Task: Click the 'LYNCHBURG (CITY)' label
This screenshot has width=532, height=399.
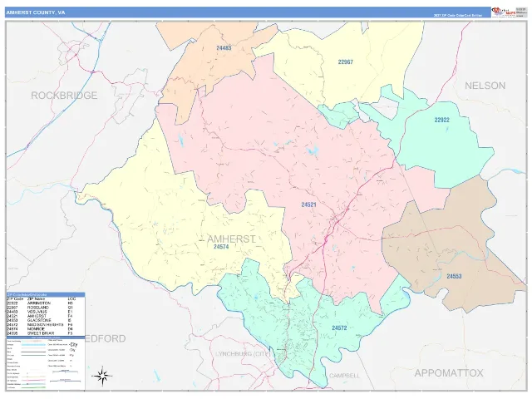Action: (243, 354)
